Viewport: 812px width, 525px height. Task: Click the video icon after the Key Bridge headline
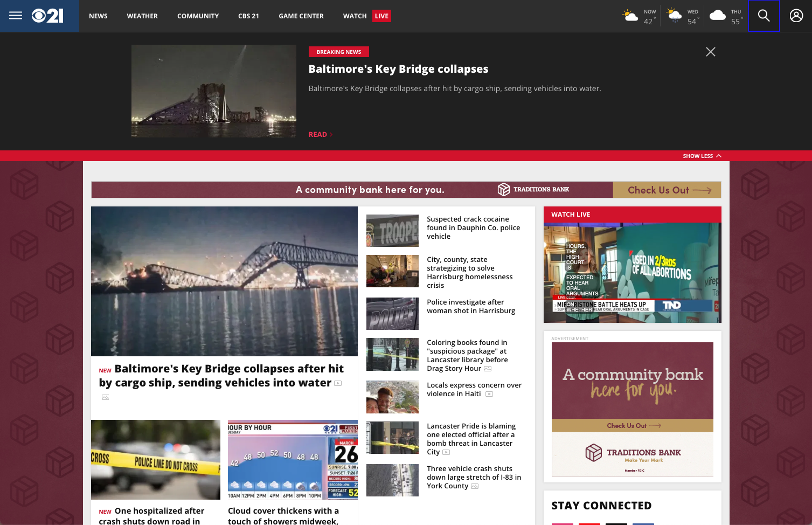338,383
